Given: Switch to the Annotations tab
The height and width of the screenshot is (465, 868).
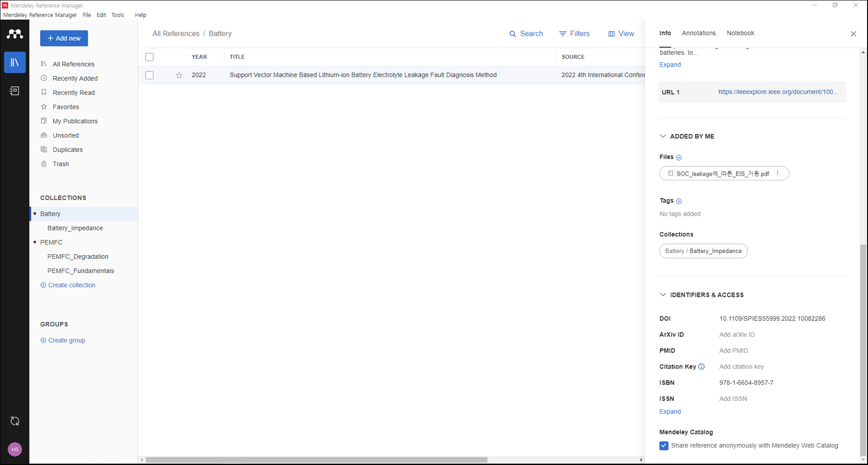Looking at the screenshot, I should [x=699, y=33].
